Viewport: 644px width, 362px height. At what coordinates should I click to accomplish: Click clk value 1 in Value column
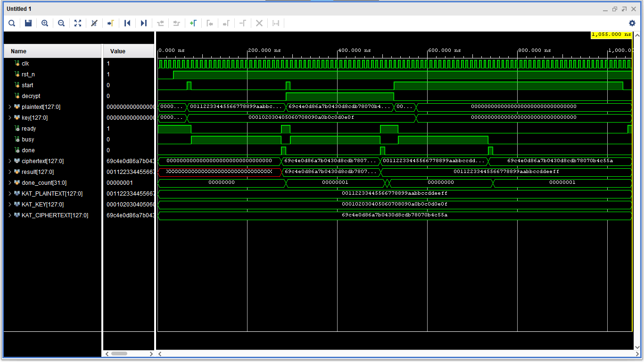coord(108,63)
